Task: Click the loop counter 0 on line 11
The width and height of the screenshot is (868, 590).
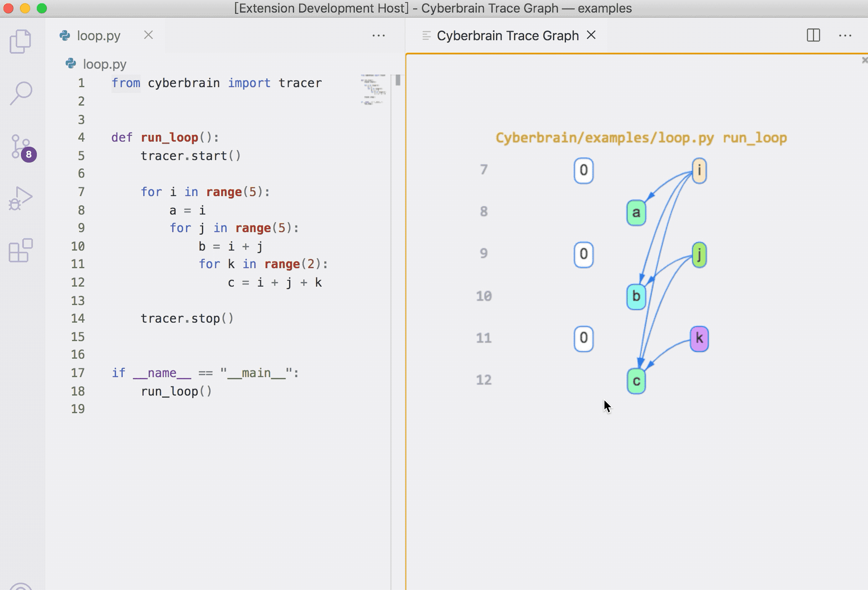Action: 584,338
